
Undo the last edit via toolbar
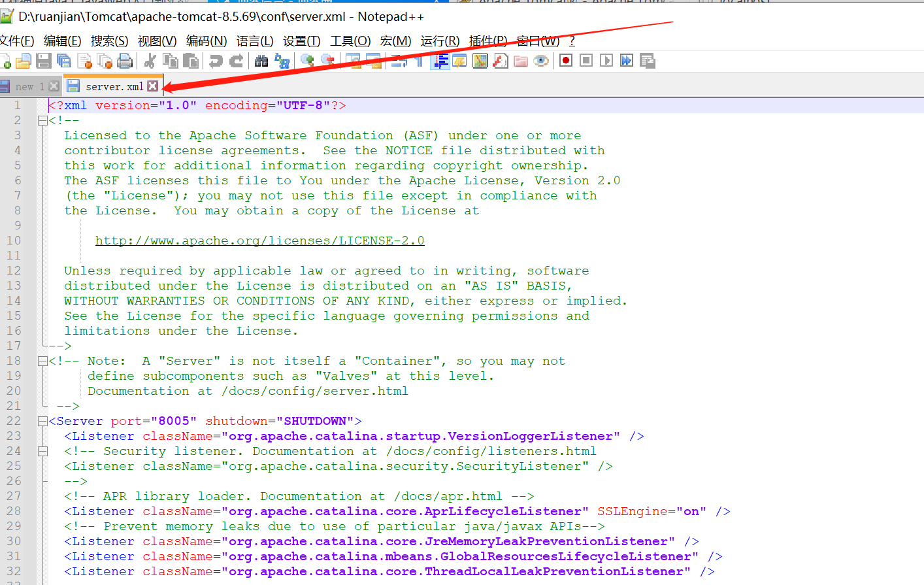click(216, 61)
